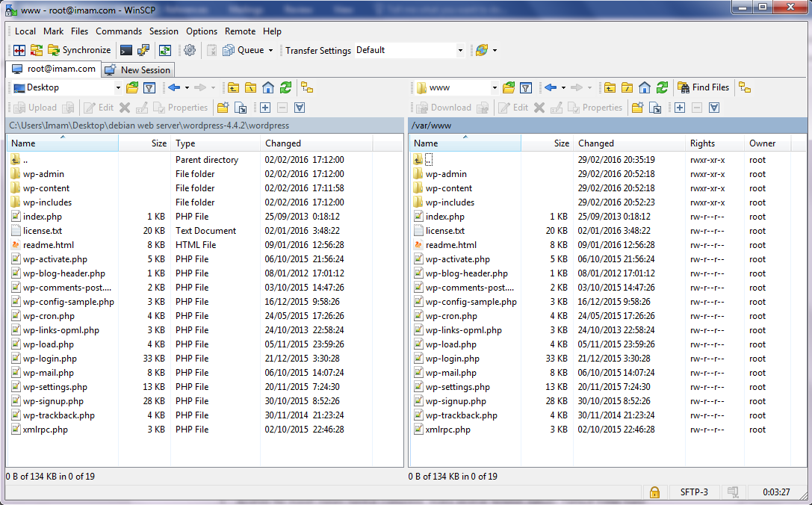Sort remote files by Rights column header

[x=715, y=143]
